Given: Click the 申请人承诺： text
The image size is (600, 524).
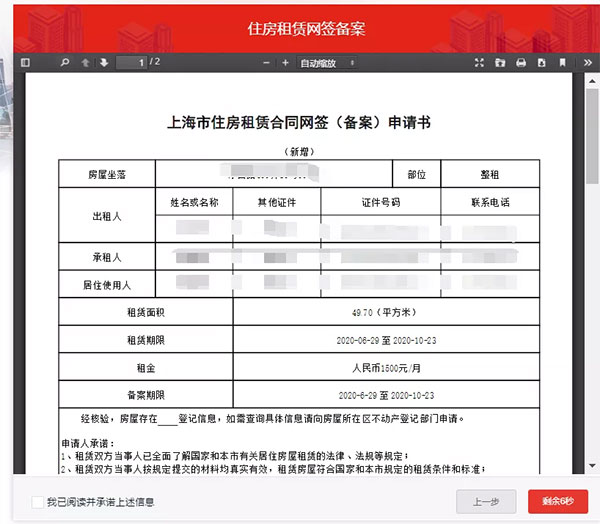Looking at the screenshot, I should tap(88, 443).
